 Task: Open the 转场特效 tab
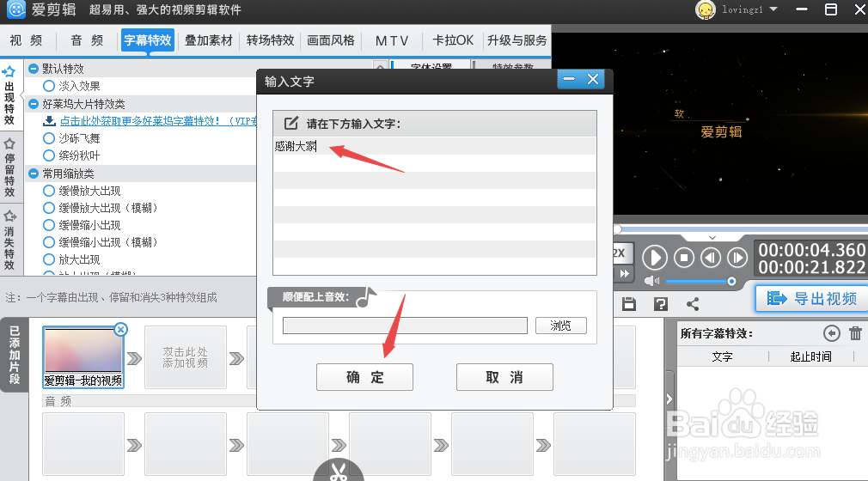270,40
